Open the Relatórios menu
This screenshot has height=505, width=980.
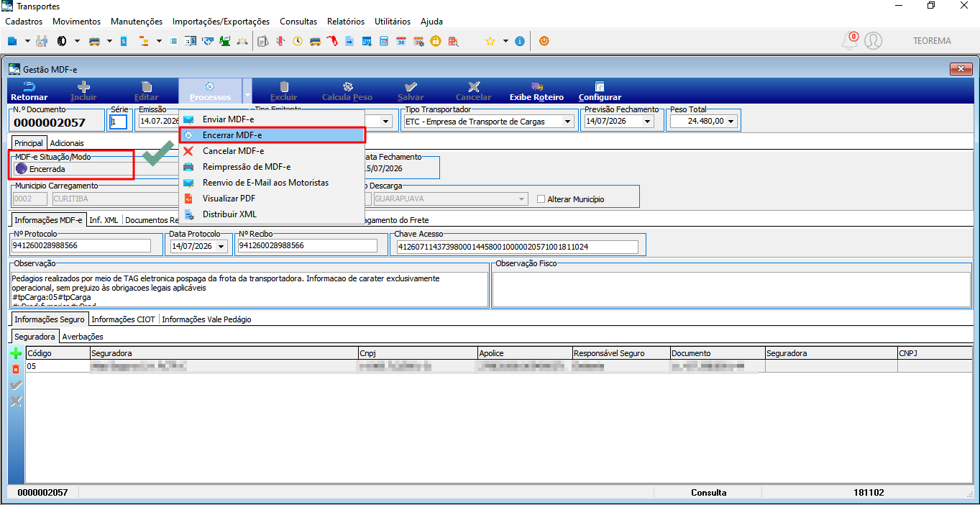(345, 22)
